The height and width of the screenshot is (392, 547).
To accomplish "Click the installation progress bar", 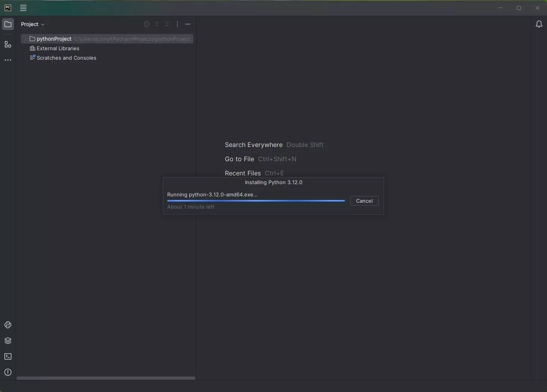I will [x=256, y=201].
